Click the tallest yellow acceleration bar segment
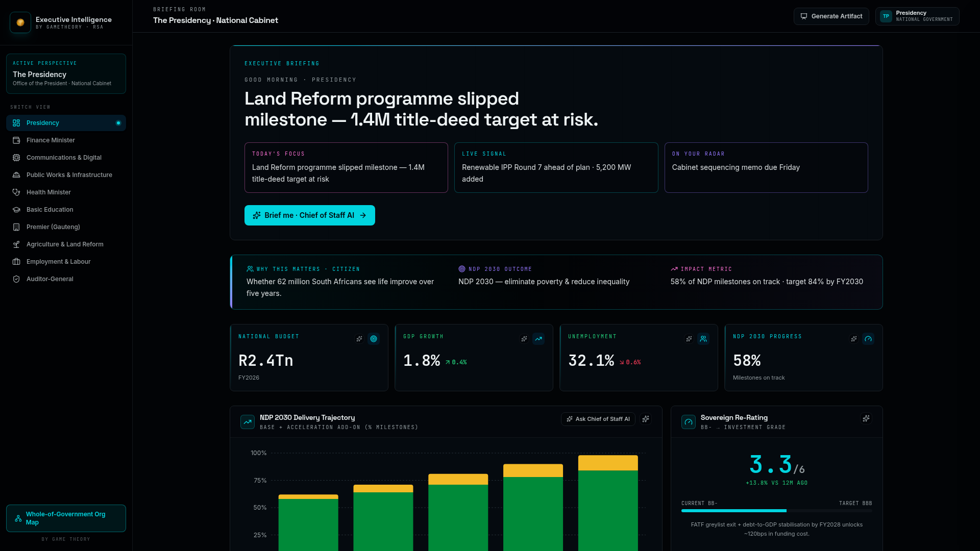The height and width of the screenshot is (551, 980). point(608,463)
